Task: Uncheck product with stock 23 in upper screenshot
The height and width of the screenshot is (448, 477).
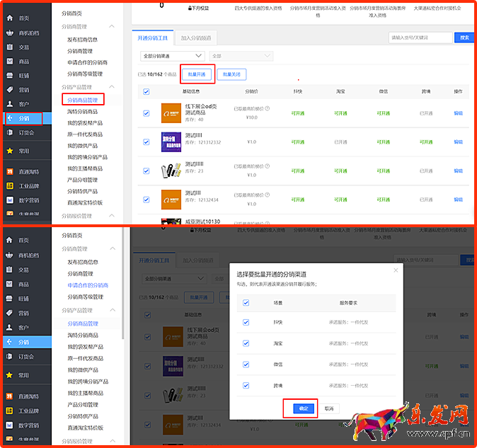Action: click(x=146, y=171)
